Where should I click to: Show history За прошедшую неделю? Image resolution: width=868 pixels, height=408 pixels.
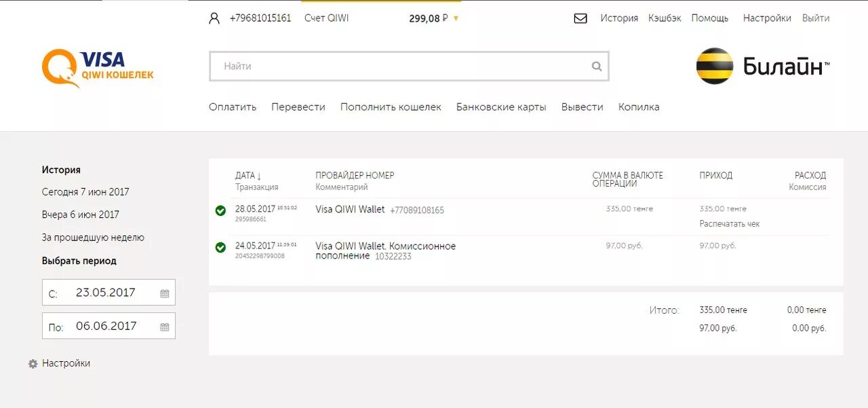pyautogui.click(x=93, y=238)
